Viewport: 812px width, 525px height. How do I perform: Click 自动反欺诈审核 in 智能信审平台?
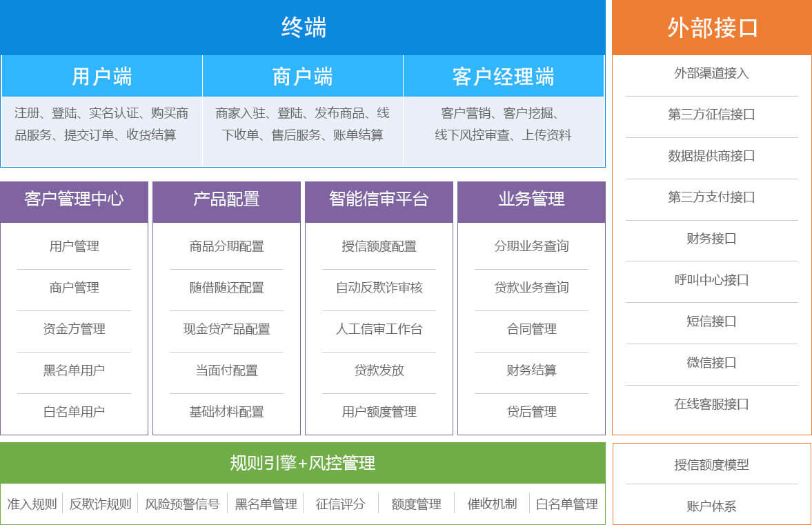pyautogui.click(x=379, y=288)
